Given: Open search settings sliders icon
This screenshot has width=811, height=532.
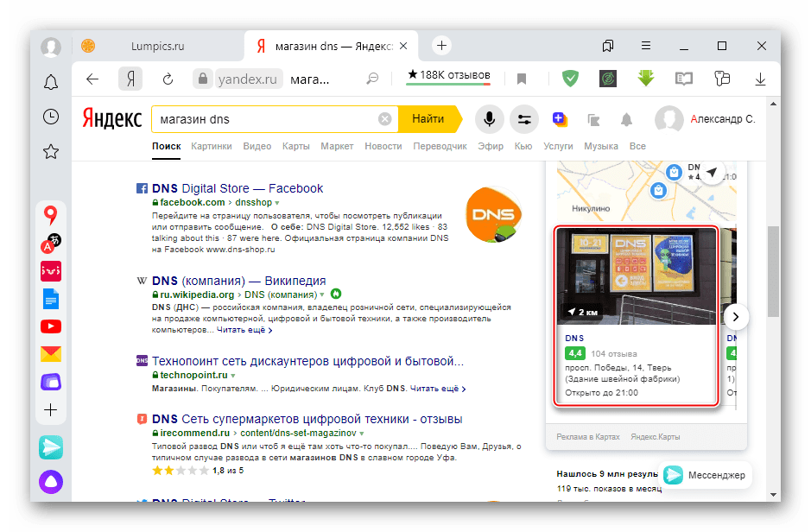Looking at the screenshot, I should point(523,119).
